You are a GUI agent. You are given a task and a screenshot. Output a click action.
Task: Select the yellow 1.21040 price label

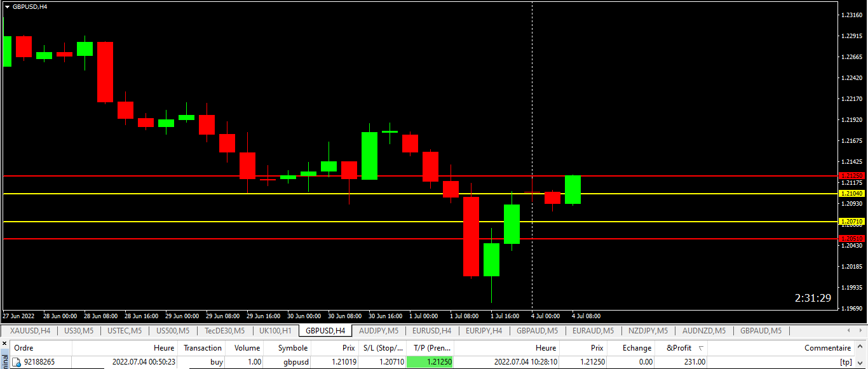click(851, 193)
